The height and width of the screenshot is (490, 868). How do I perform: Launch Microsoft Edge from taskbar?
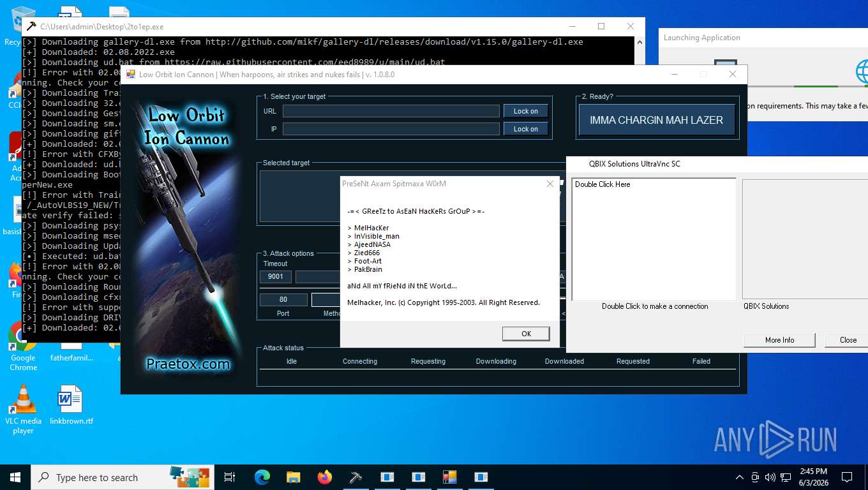coord(262,477)
